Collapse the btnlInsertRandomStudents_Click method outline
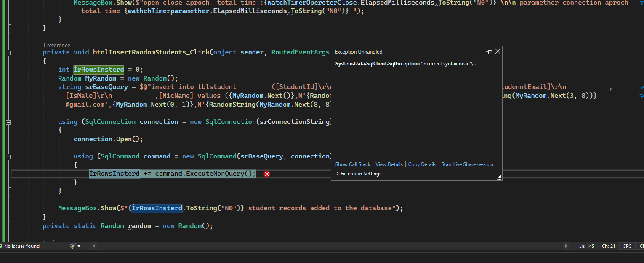644x263 pixels. pos(8,53)
